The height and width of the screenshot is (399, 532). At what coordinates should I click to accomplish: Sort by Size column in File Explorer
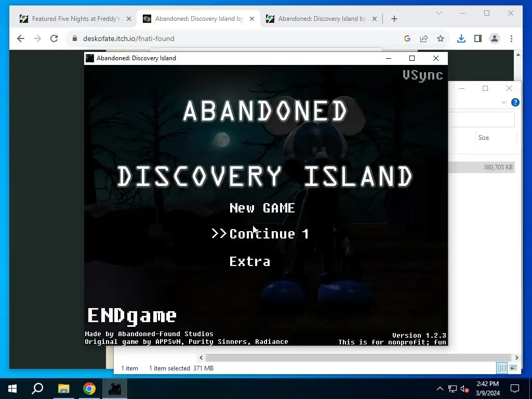coord(484,137)
